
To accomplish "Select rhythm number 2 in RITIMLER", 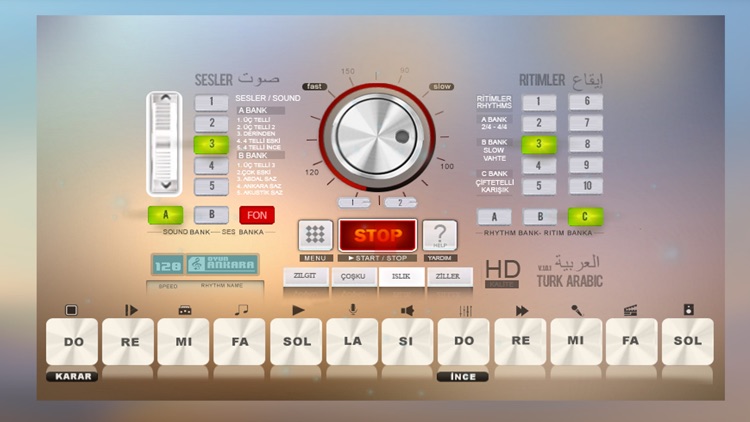I will tap(539, 123).
